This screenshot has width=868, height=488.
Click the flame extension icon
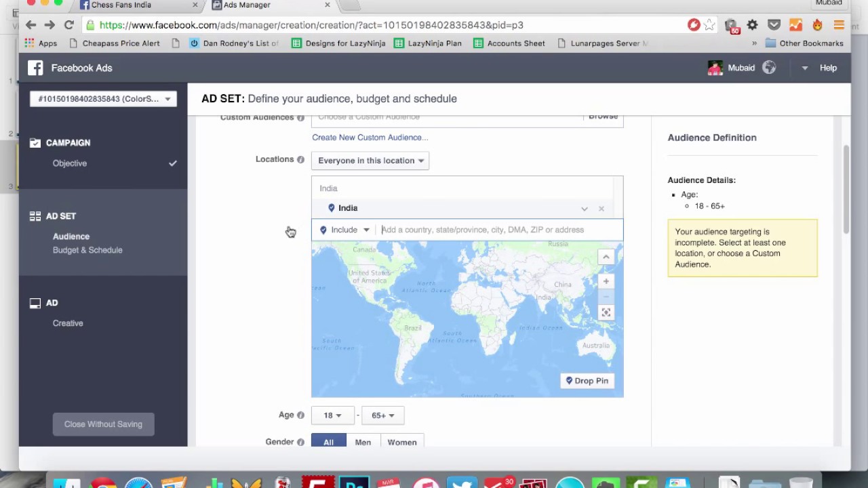(817, 25)
